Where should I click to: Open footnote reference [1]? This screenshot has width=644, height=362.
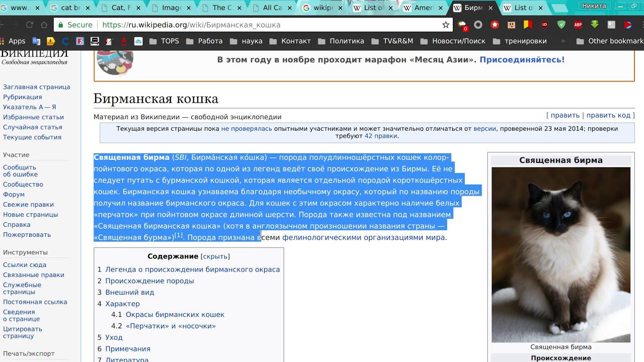click(179, 235)
